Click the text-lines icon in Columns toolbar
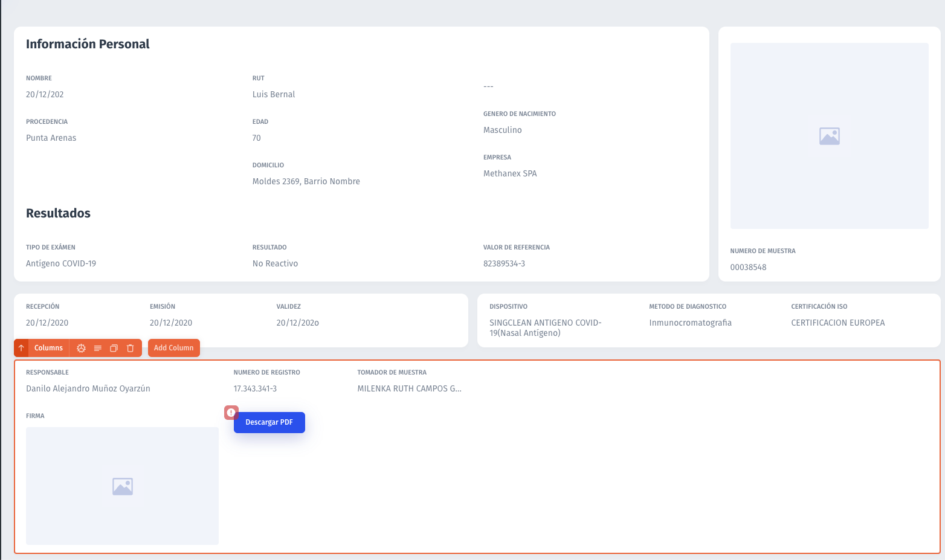This screenshot has height=560, width=945. point(97,348)
